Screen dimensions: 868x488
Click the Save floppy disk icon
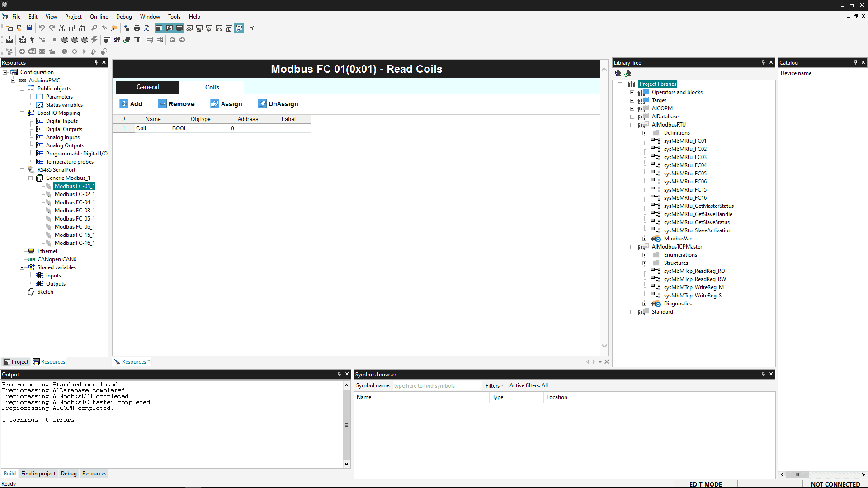click(29, 28)
